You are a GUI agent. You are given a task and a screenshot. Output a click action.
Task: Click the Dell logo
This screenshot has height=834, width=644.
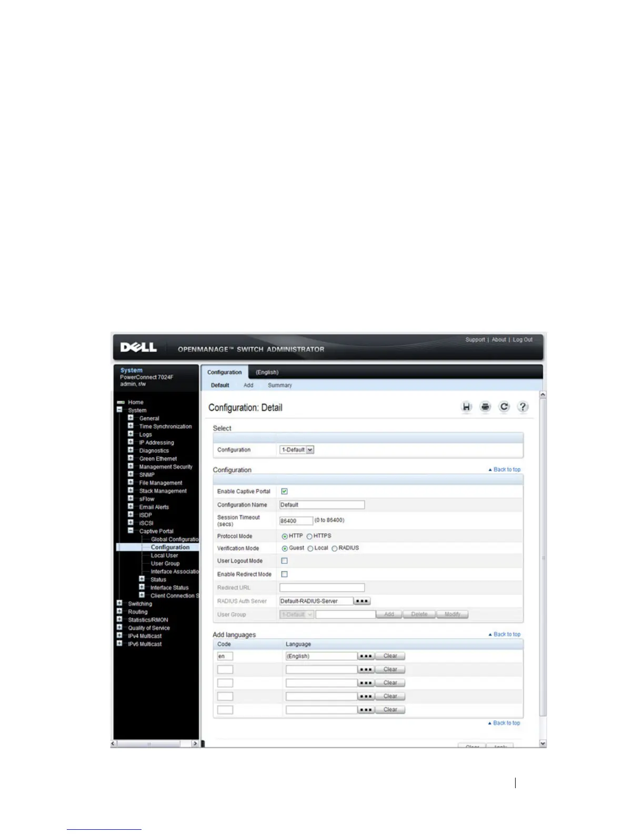point(138,347)
